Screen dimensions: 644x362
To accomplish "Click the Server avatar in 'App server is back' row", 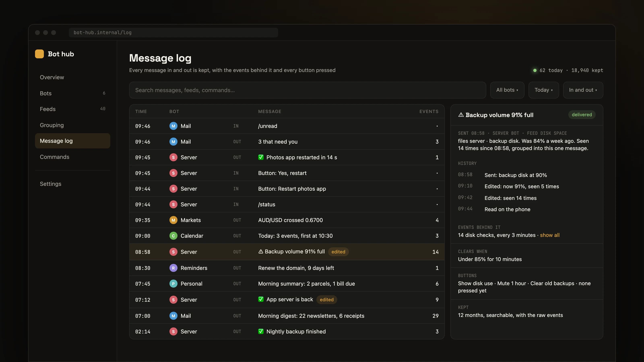I will (x=173, y=299).
